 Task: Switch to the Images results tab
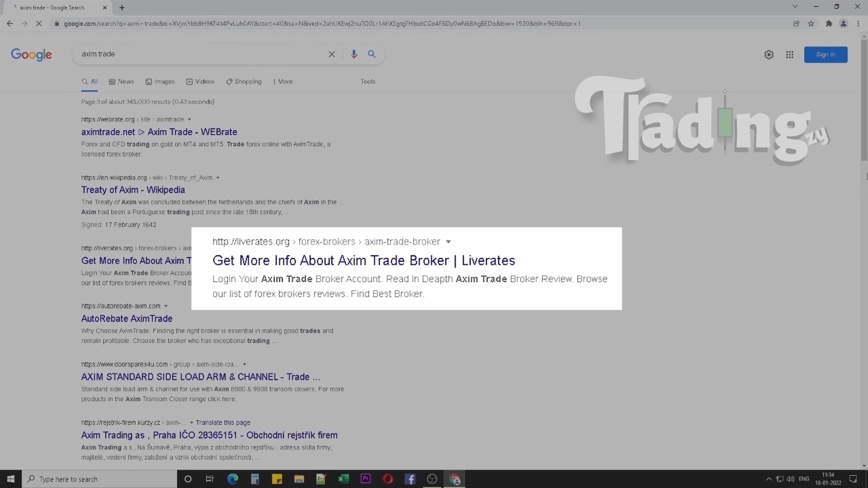[160, 81]
